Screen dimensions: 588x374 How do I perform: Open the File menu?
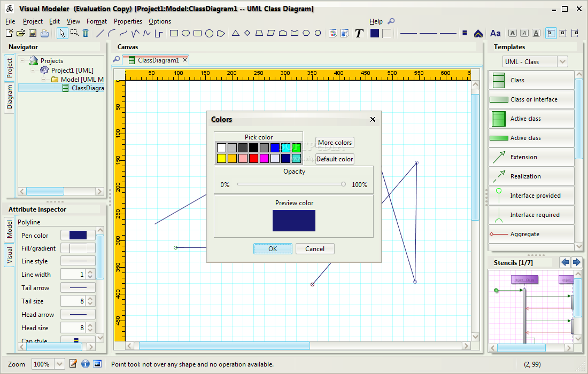pos(10,21)
